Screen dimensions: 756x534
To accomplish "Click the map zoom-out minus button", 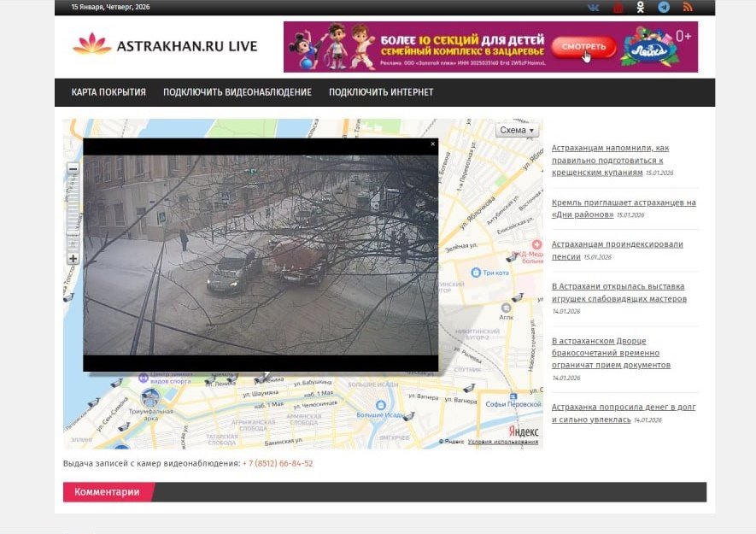I will pyautogui.click(x=73, y=169).
